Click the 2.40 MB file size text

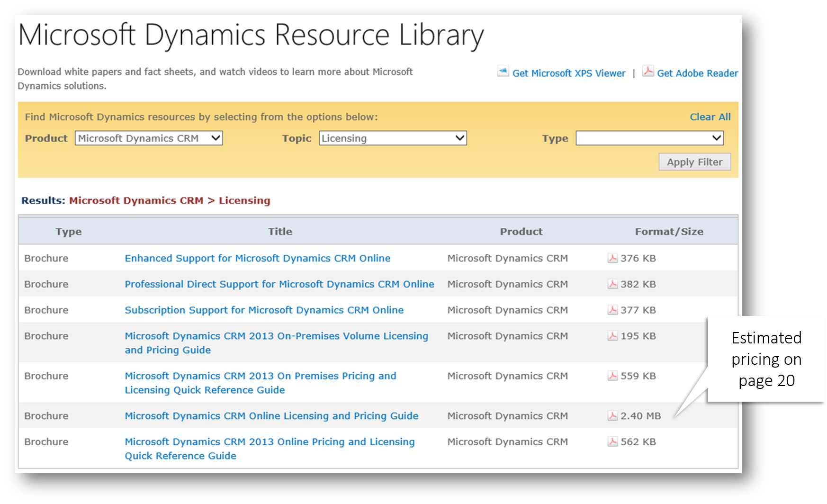pyautogui.click(x=640, y=416)
